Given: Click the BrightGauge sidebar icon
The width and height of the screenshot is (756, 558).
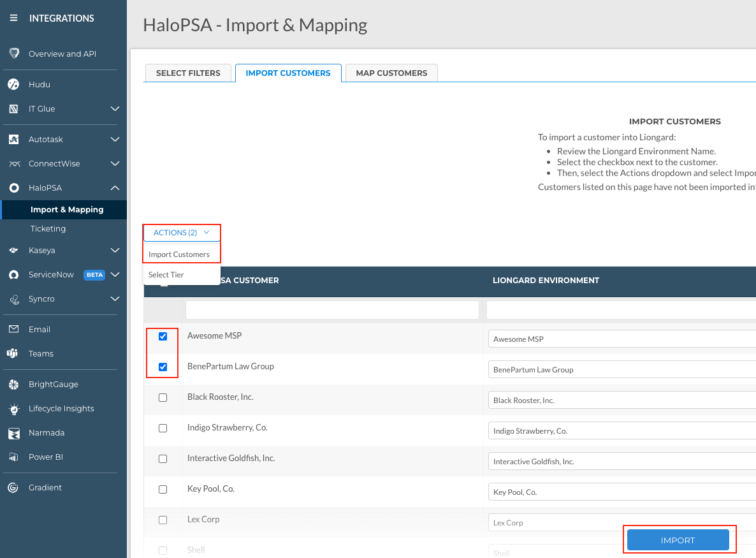Looking at the screenshot, I should [x=13, y=385].
